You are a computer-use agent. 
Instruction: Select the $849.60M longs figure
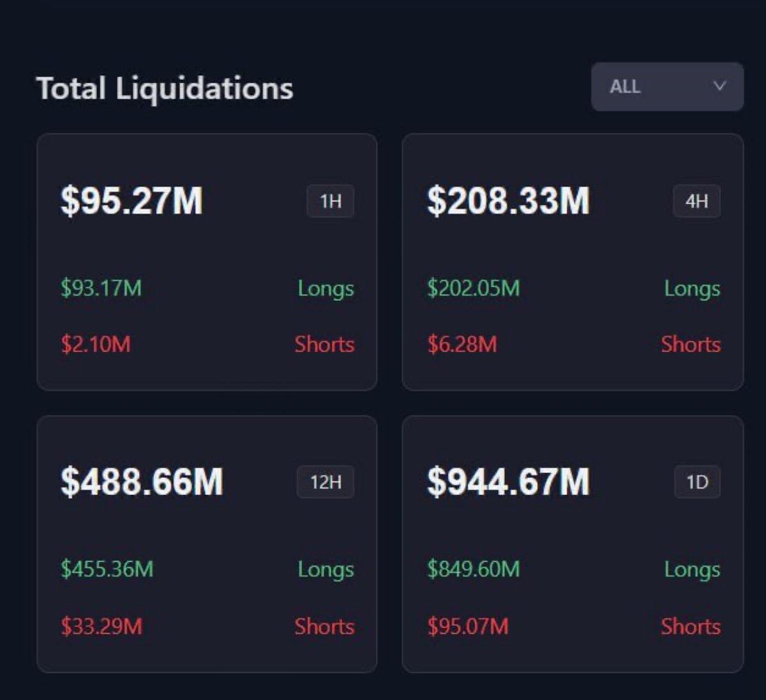[474, 570]
